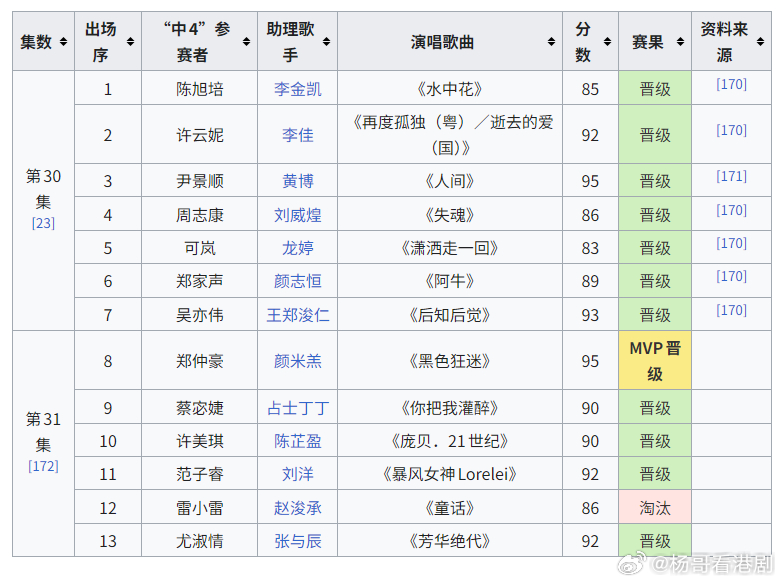Select contestant name 陈旭培

[199, 89]
